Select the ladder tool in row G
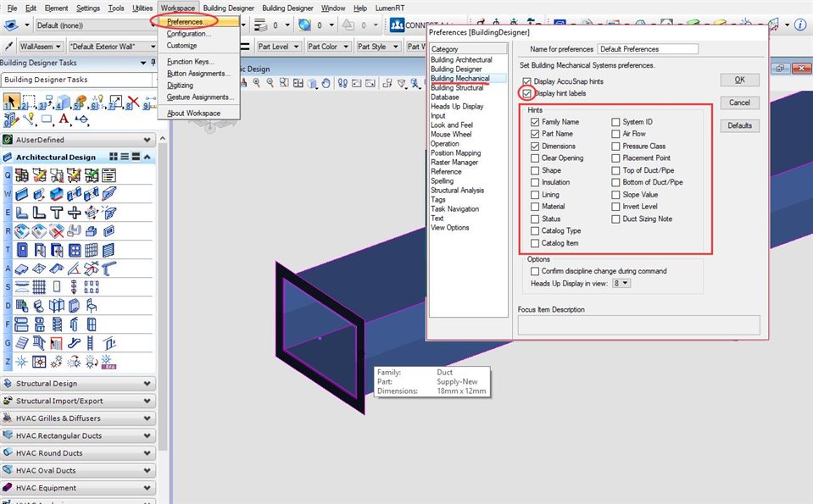 point(91,343)
